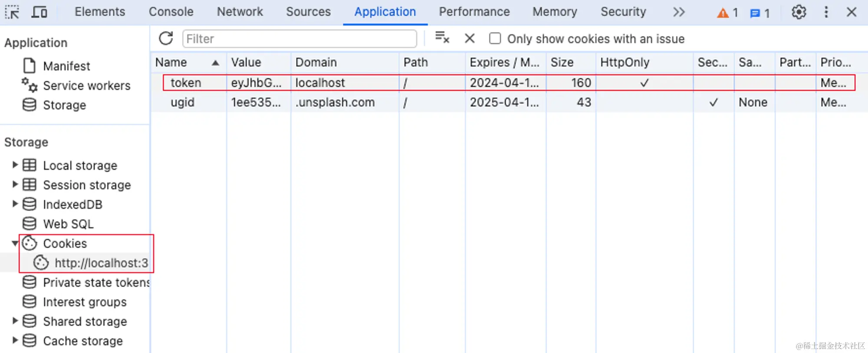868x353 pixels.
Task: Click the warning issues counter icon
Action: click(x=727, y=13)
